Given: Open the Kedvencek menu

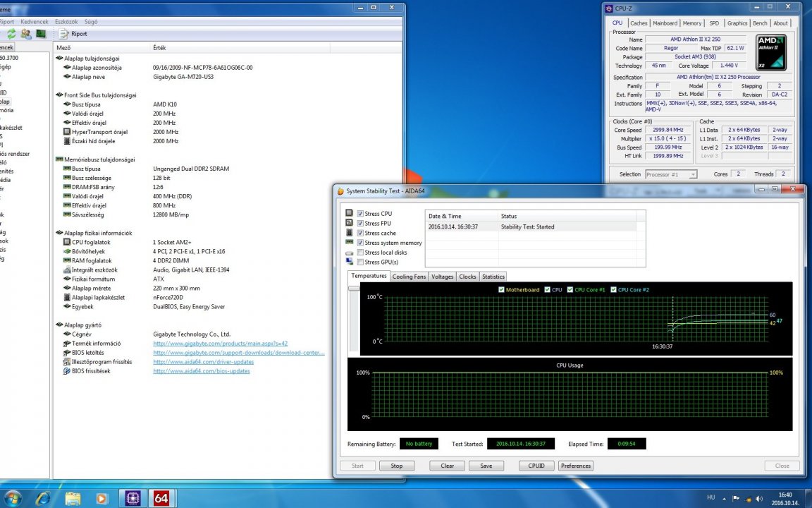Looking at the screenshot, I should click(34, 22).
